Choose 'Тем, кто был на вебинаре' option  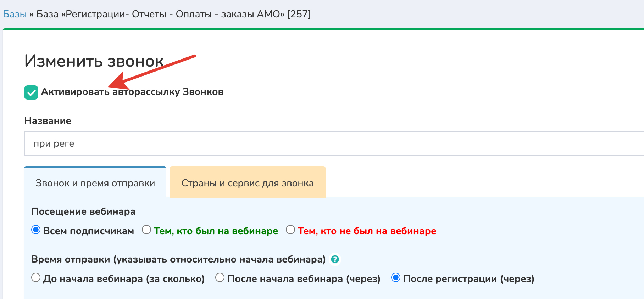coord(146,230)
